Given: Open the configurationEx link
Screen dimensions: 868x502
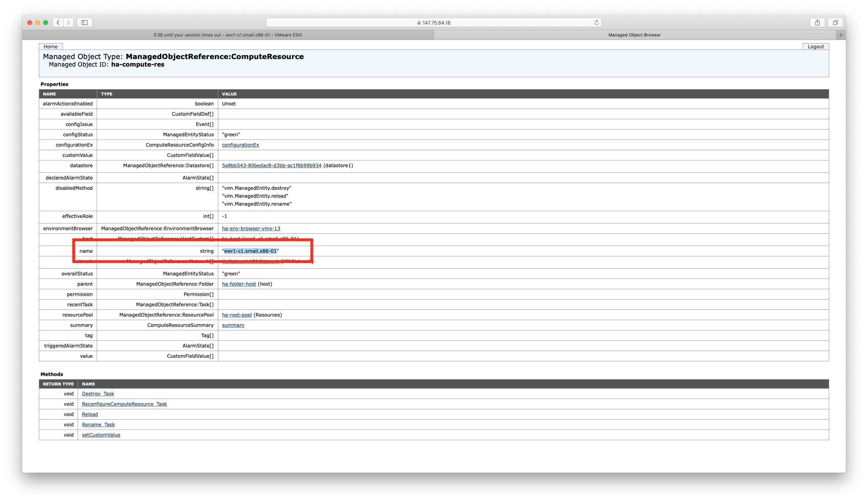Looking at the screenshot, I should (240, 145).
